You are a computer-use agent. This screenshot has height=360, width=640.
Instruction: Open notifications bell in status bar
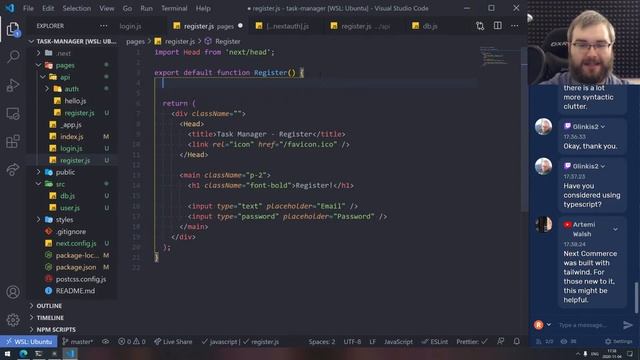click(x=517, y=342)
